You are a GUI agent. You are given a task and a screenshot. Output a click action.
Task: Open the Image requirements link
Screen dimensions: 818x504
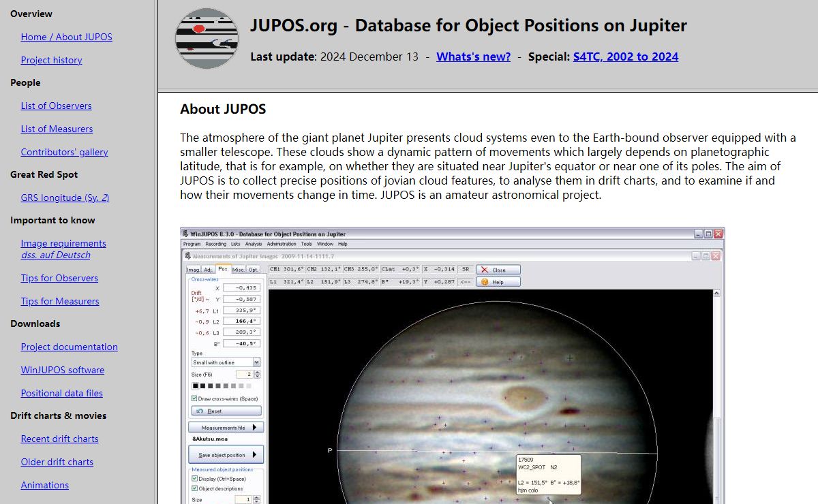point(63,243)
